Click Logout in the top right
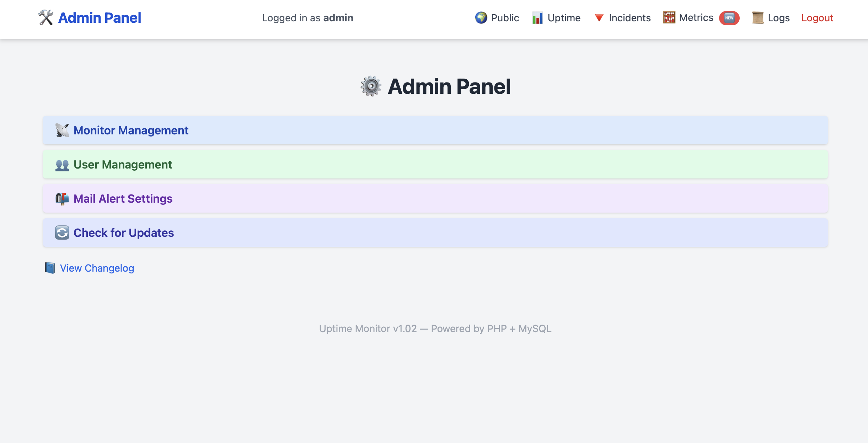 817,17
